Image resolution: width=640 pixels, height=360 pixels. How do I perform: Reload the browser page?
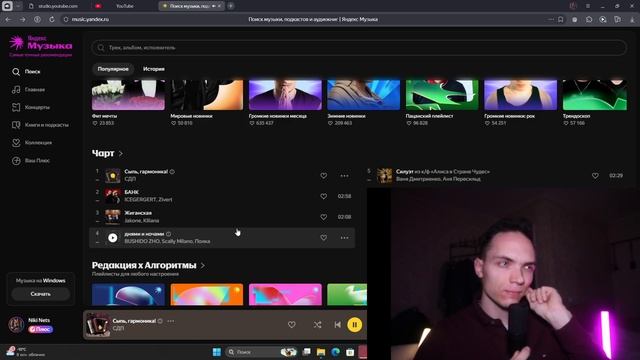pos(52,19)
